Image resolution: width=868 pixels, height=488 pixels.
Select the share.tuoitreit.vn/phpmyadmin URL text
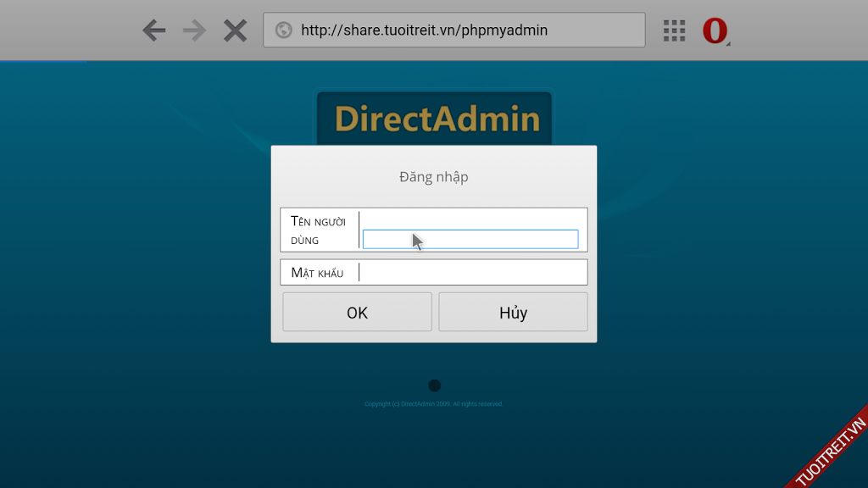(x=424, y=30)
